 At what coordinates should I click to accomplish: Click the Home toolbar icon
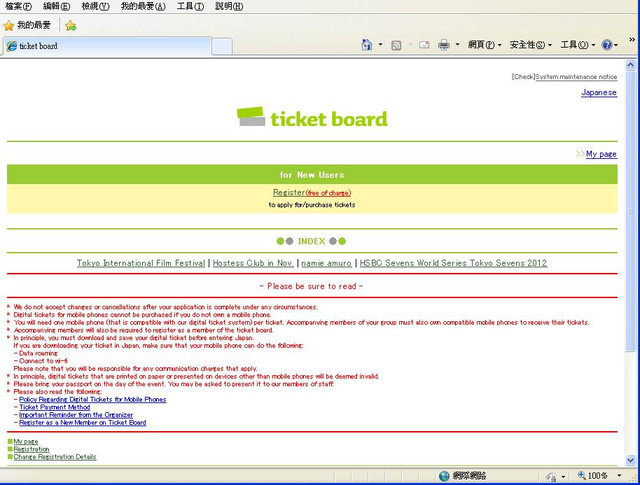point(367,44)
